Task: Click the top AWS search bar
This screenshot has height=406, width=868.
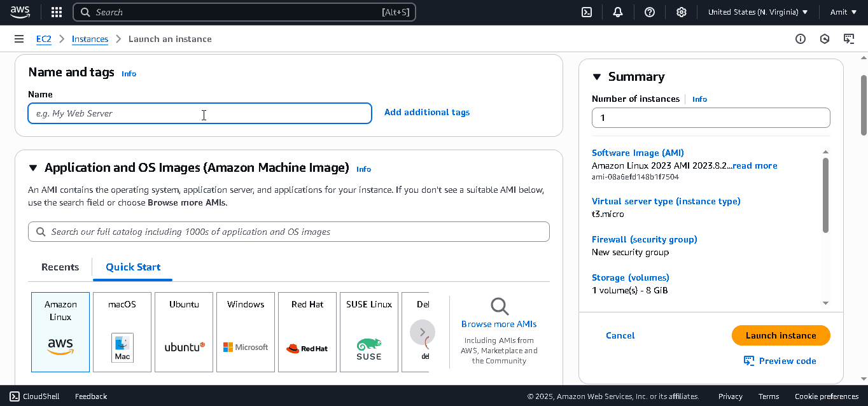Action: click(244, 12)
